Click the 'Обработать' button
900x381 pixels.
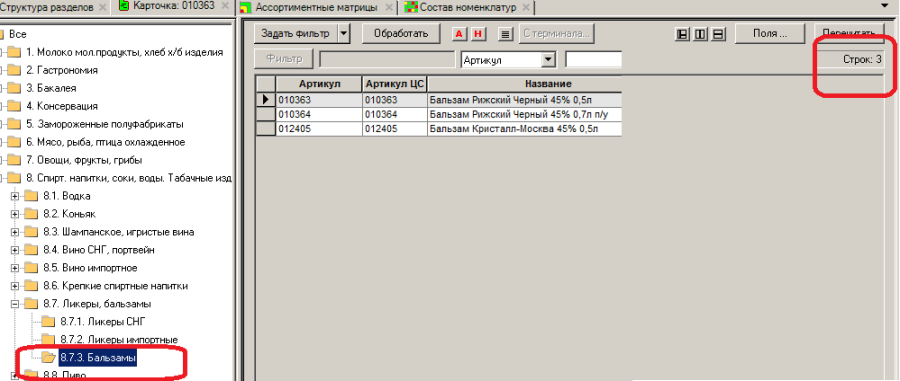click(x=401, y=33)
